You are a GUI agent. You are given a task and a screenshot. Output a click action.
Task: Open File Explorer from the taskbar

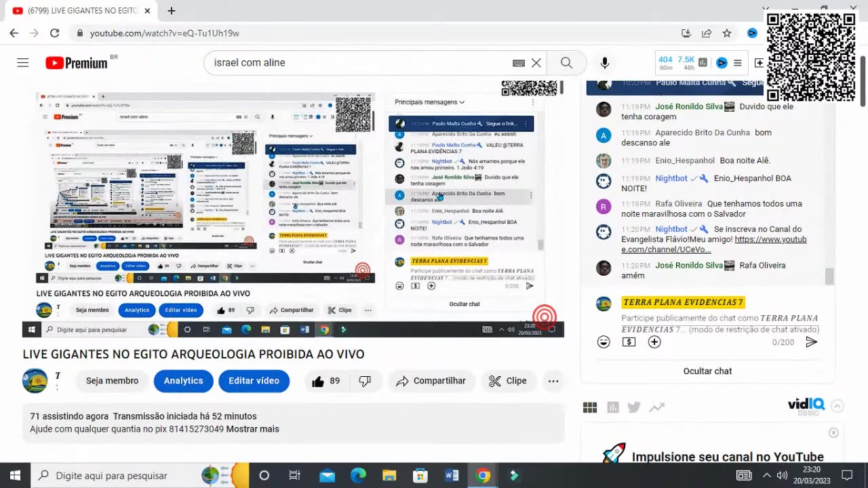point(389,476)
